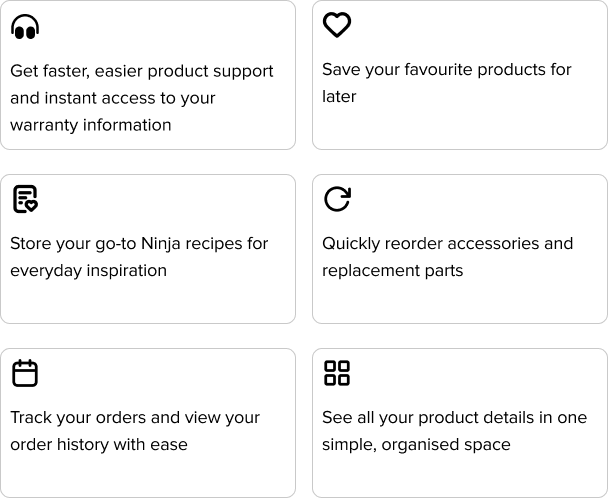The width and height of the screenshot is (608, 498).
Task: Select the 'Get faster, easier product support' text
Action: tap(141, 71)
